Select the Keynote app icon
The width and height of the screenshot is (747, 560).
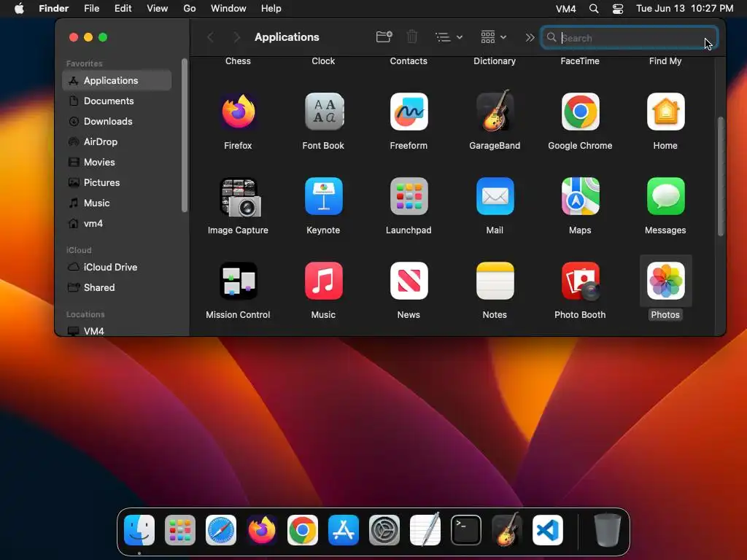tap(323, 196)
